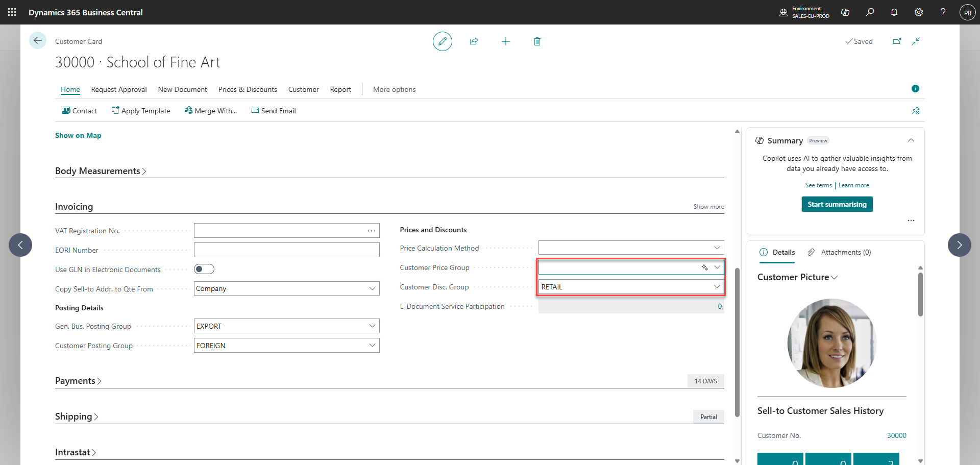Viewport: 980px width, 465px height.
Task: Open See terms link
Action: click(819, 185)
